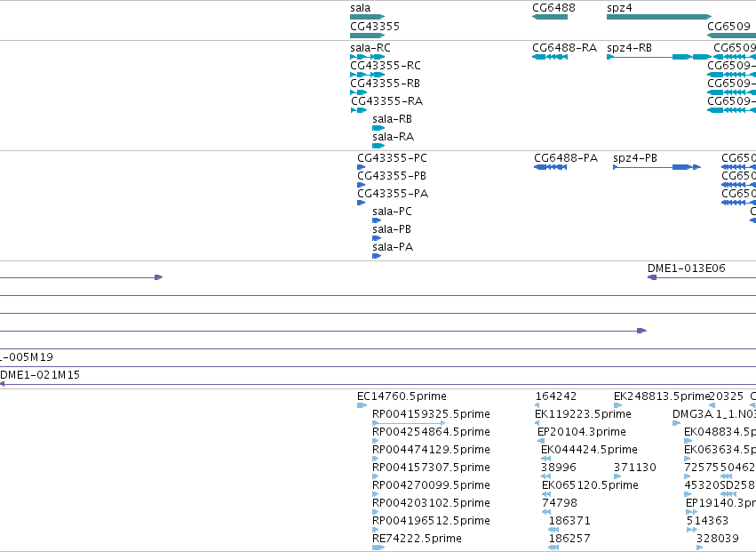Click EST label 164242
756x552 pixels.
point(556,396)
